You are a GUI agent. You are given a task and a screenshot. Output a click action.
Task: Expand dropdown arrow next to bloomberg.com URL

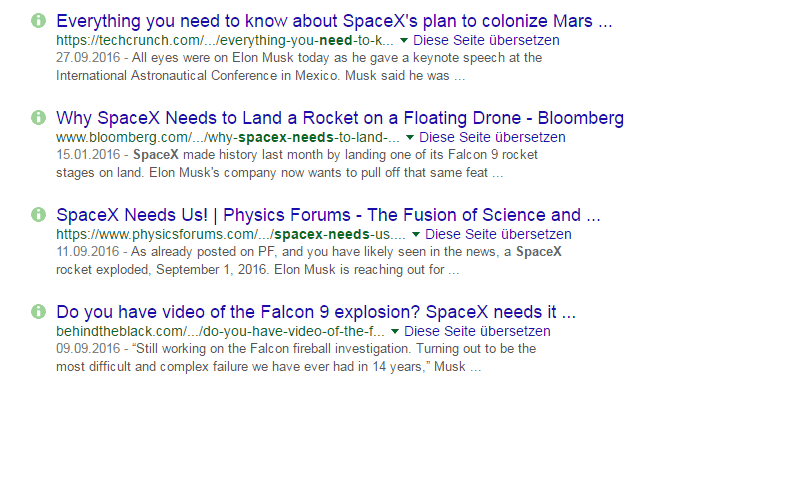[410, 137]
